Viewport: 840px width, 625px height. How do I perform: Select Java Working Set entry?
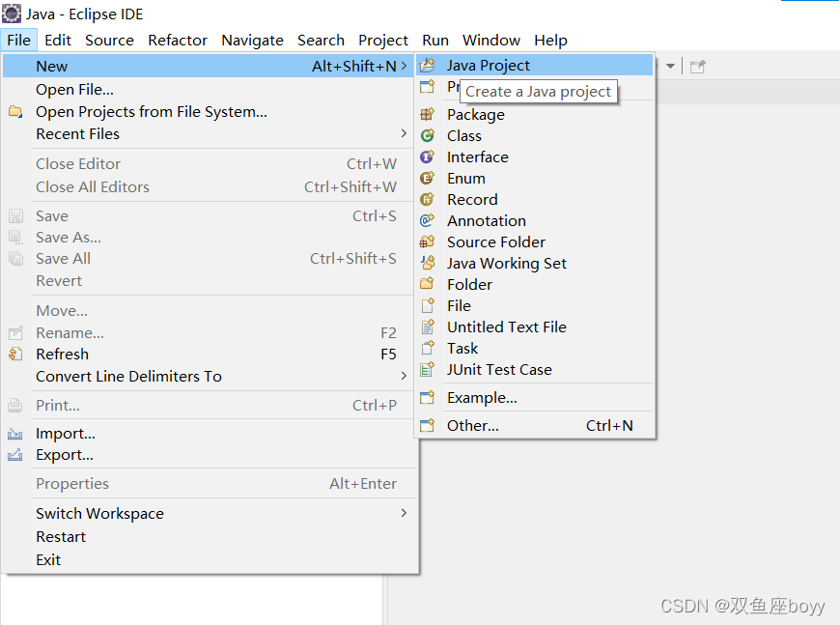click(x=535, y=263)
